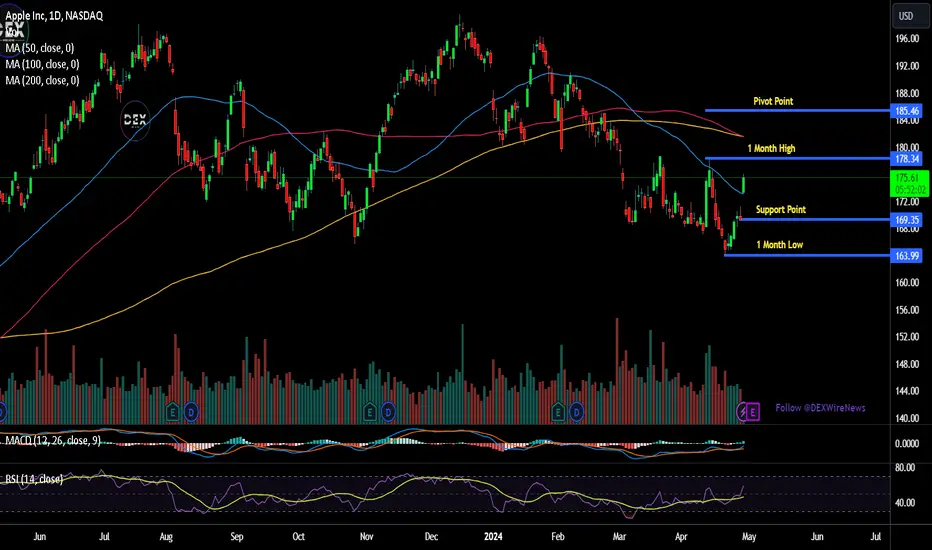Click the 163.99 price tag

pyautogui.click(x=907, y=256)
